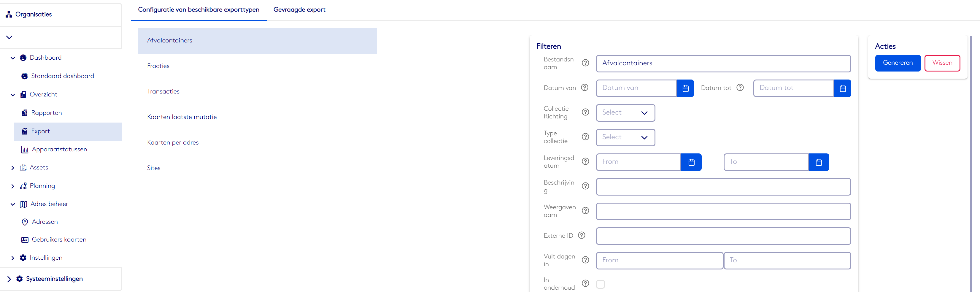Switch to Gevraagde export tab

pos(299,10)
